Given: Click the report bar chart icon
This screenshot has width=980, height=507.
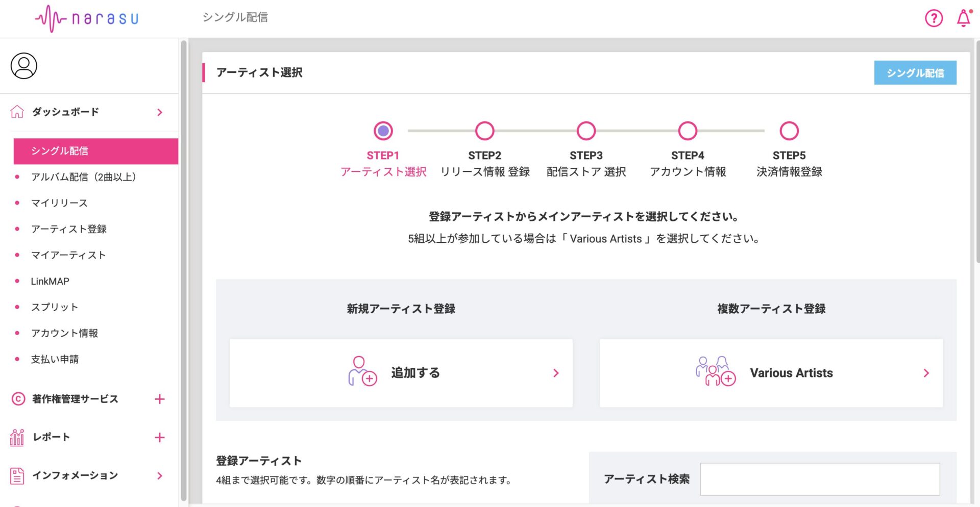Looking at the screenshot, I should [x=17, y=437].
